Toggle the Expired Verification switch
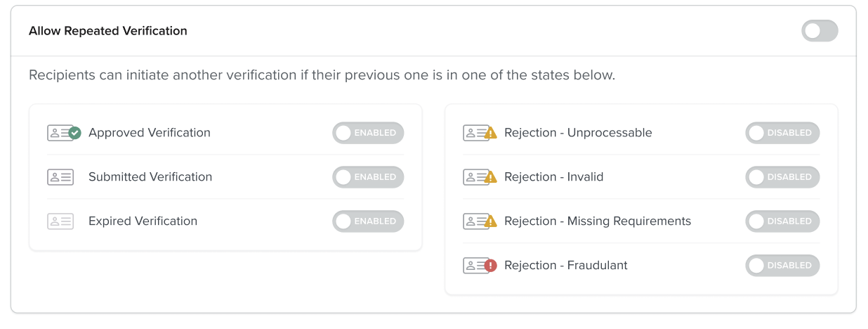The width and height of the screenshot is (868, 329). click(x=368, y=221)
